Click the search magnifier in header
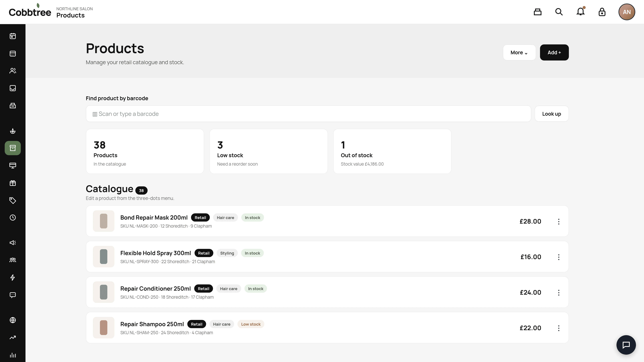The width and height of the screenshot is (644, 362). (559, 12)
